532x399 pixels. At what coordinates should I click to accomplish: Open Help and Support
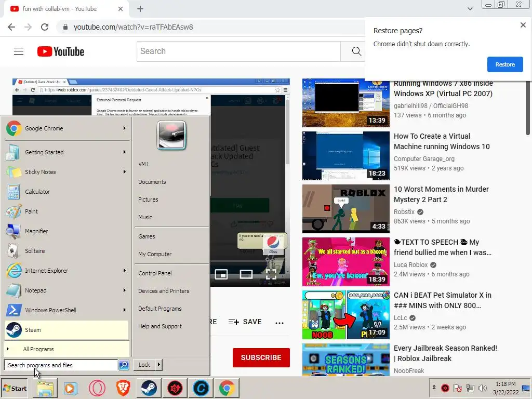tap(160, 326)
